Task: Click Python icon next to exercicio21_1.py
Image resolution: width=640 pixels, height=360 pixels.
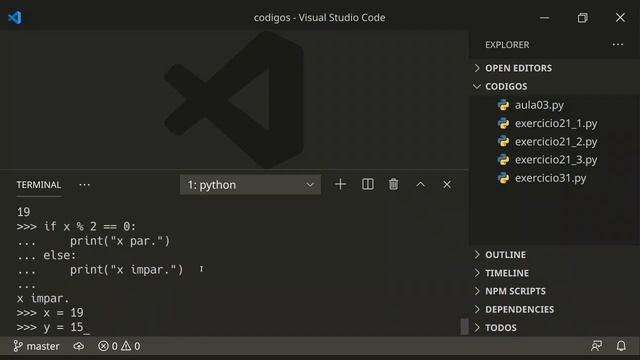Action: click(503, 123)
